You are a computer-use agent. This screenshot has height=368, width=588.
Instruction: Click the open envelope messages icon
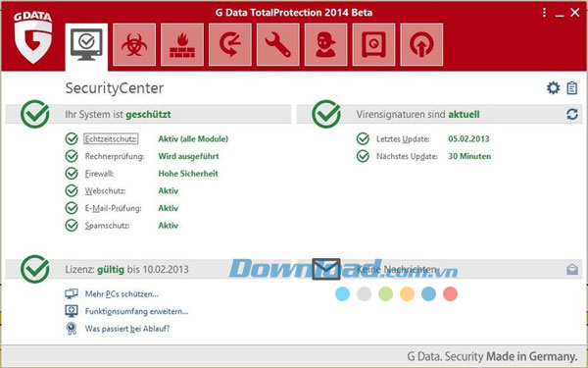pyautogui.click(x=572, y=269)
